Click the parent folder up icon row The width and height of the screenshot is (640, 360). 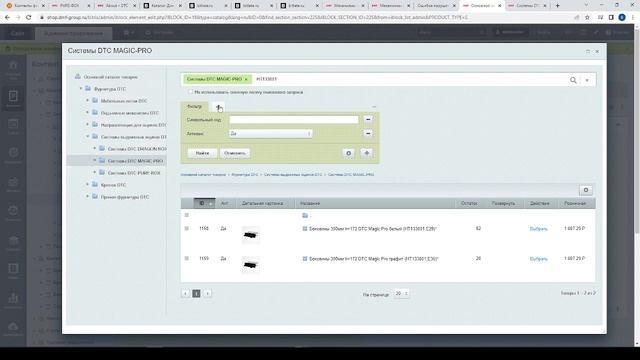(x=305, y=216)
